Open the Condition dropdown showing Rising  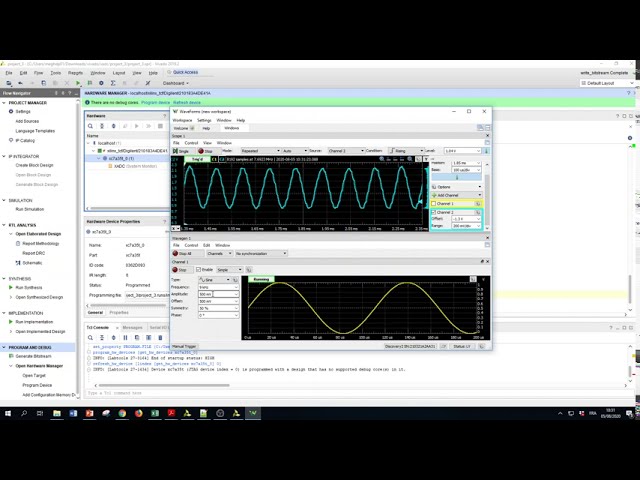coord(406,151)
